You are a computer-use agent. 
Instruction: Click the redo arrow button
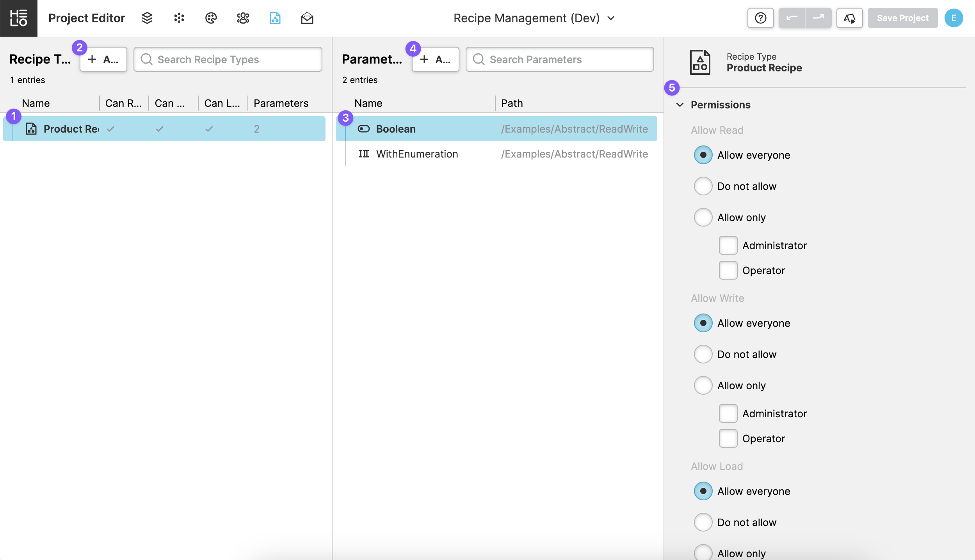818,18
